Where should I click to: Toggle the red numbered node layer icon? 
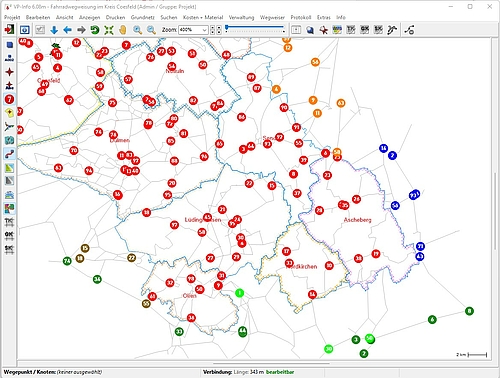(x=9, y=99)
